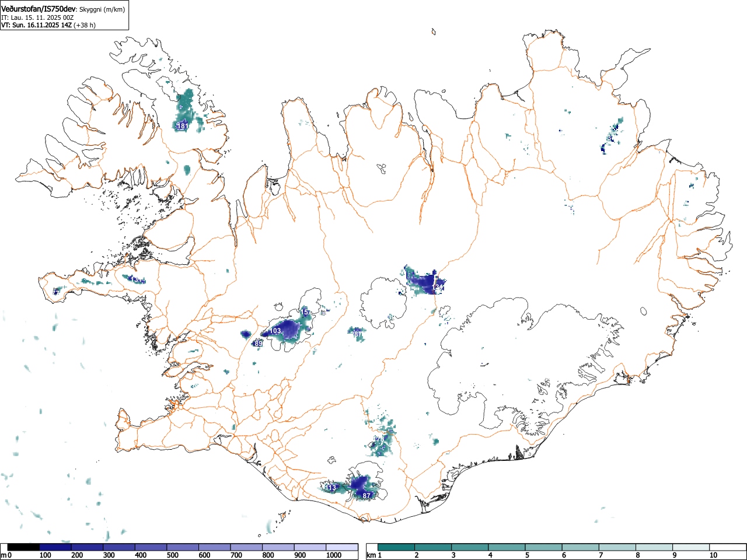This screenshot has width=747, height=560.
Task: Click the 181 visibility value in the Westfjords
Action: 183,126
